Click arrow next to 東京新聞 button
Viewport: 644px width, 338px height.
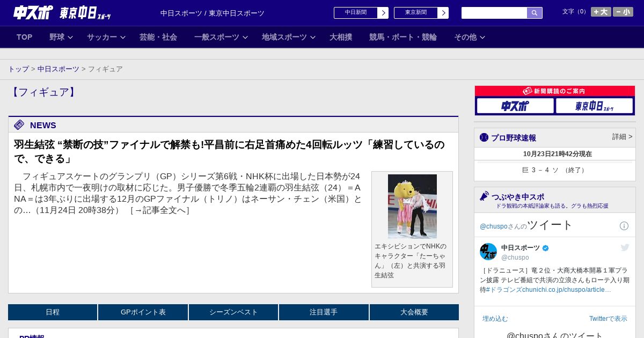point(443,13)
